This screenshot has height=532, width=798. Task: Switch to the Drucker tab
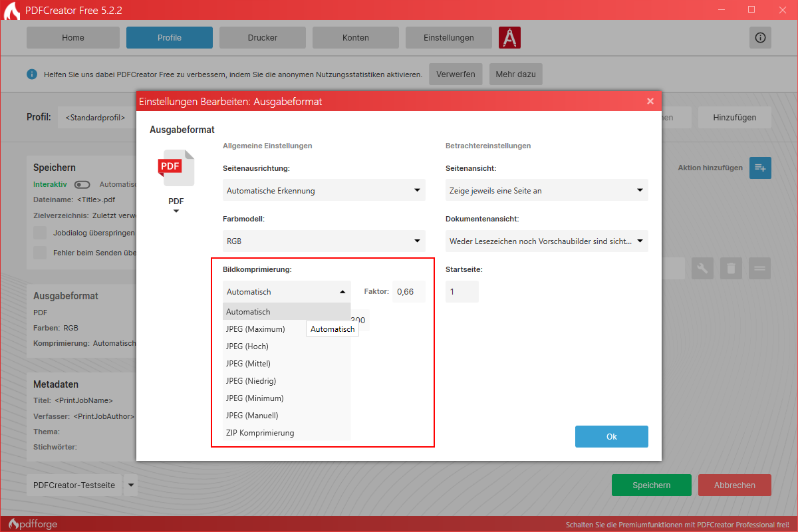coord(263,38)
